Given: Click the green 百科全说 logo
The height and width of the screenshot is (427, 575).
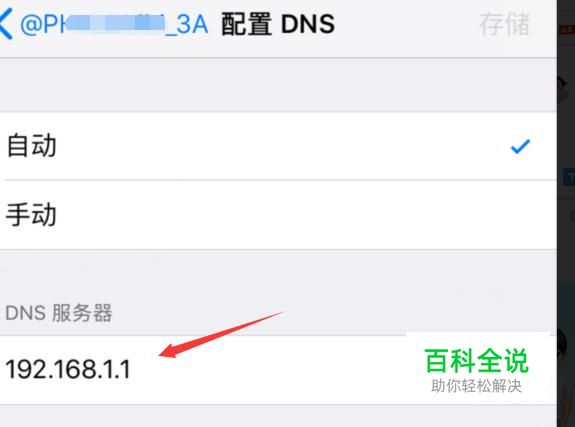Looking at the screenshot, I should point(476,361).
